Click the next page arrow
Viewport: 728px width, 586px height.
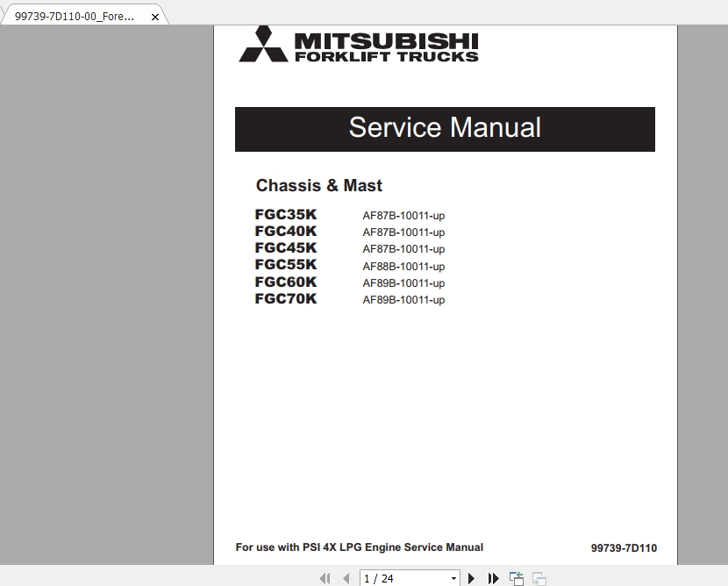tap(471, 578)
